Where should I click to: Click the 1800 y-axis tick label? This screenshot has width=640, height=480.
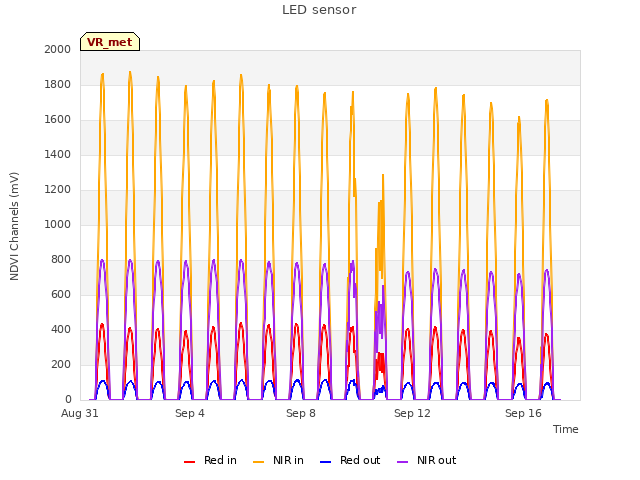coord(58,84)
